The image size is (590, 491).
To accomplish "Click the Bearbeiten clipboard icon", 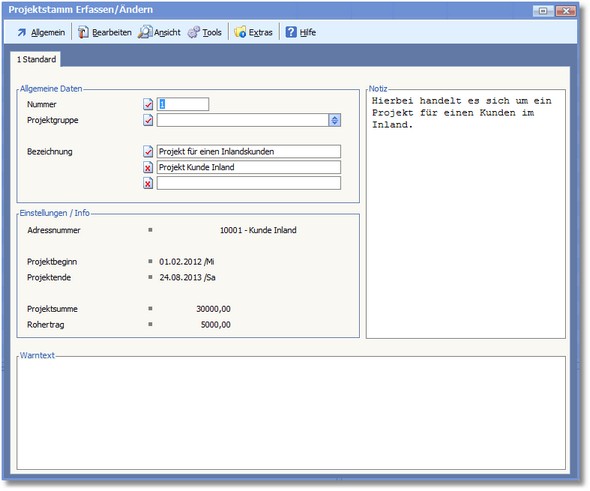I will [83, 32].
